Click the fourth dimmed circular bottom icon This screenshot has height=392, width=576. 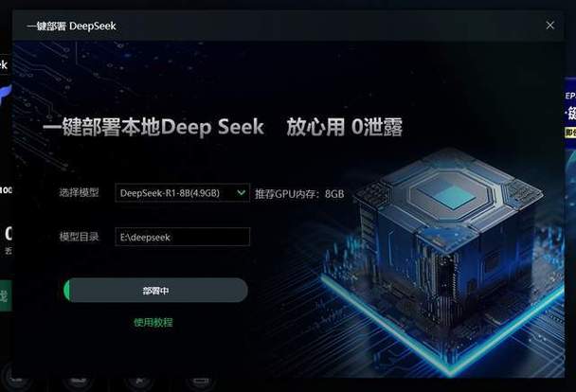[x=200, y=380]
